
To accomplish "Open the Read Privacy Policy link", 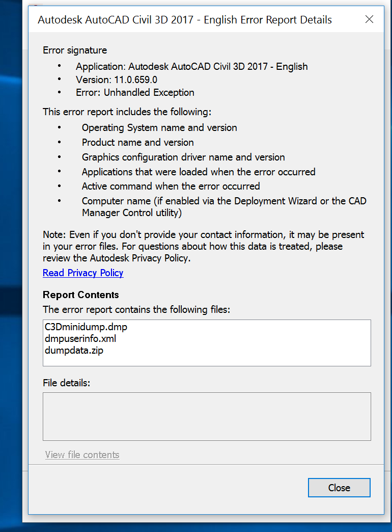I will point(83,273).
